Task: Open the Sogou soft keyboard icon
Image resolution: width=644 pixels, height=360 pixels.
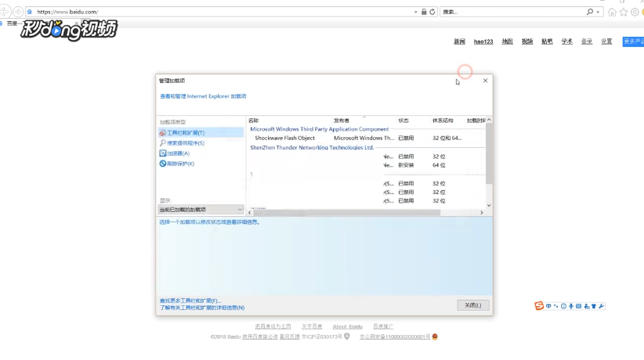Action: tap(579, 306)
